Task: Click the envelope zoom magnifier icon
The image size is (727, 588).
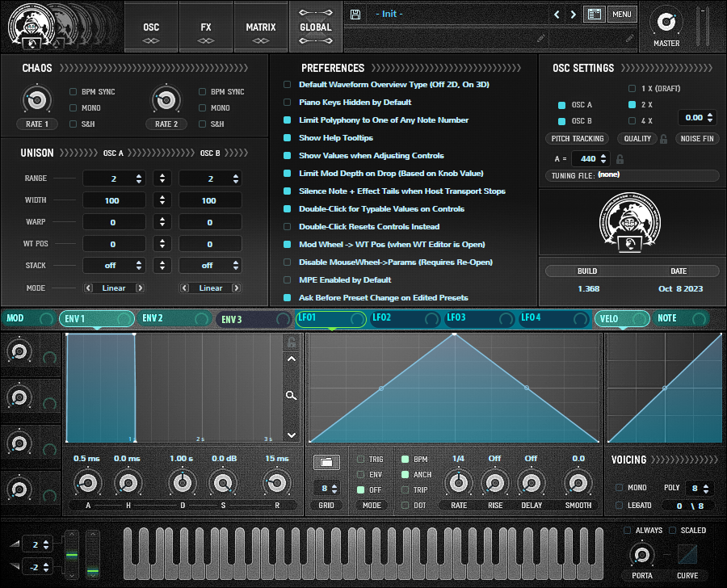Action: (291, 396)
